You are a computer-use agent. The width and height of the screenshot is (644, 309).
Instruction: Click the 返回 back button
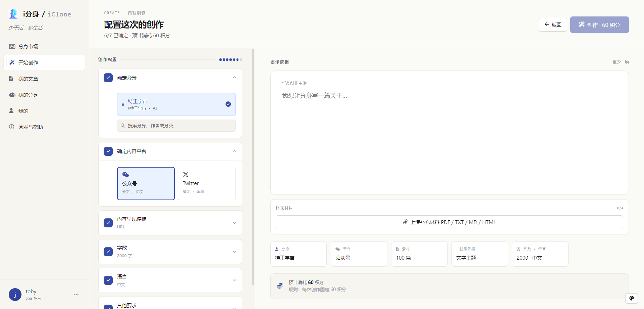coord(553,25)
